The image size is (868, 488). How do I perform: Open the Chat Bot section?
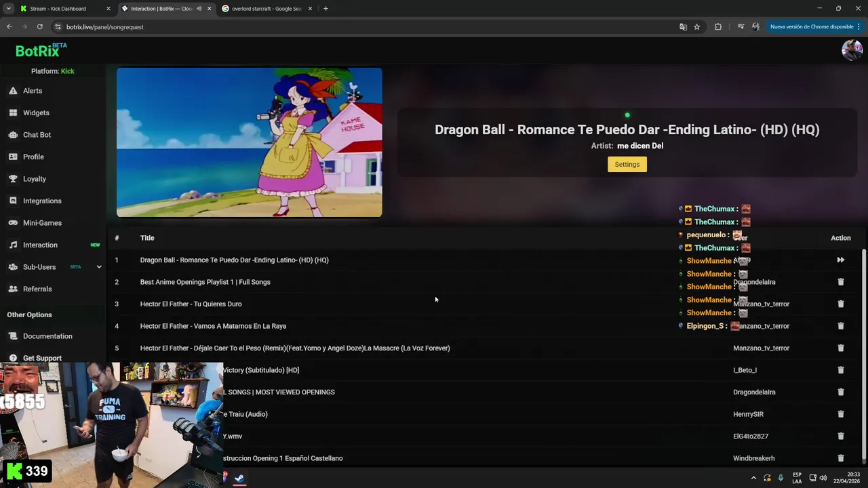point(37,135)
